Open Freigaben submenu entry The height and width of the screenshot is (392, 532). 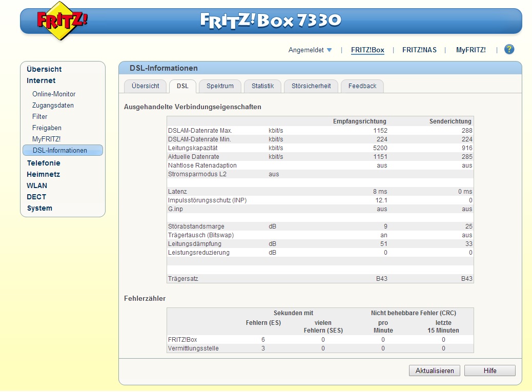point(47,128)
